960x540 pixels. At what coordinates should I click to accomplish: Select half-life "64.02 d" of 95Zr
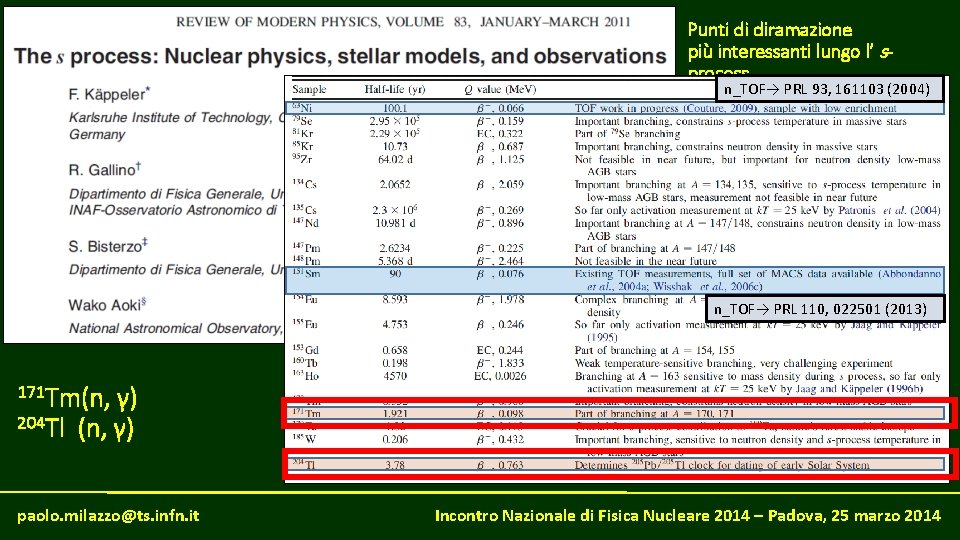[x=395, y=159]
